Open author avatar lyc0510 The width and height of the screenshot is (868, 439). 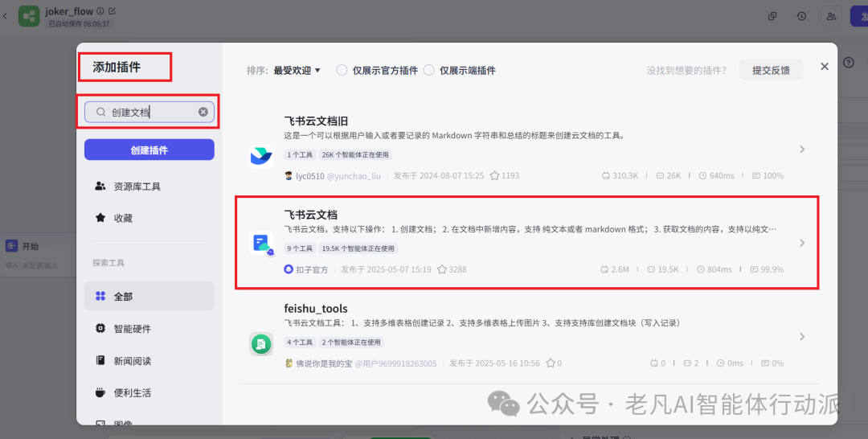[289, 175]
